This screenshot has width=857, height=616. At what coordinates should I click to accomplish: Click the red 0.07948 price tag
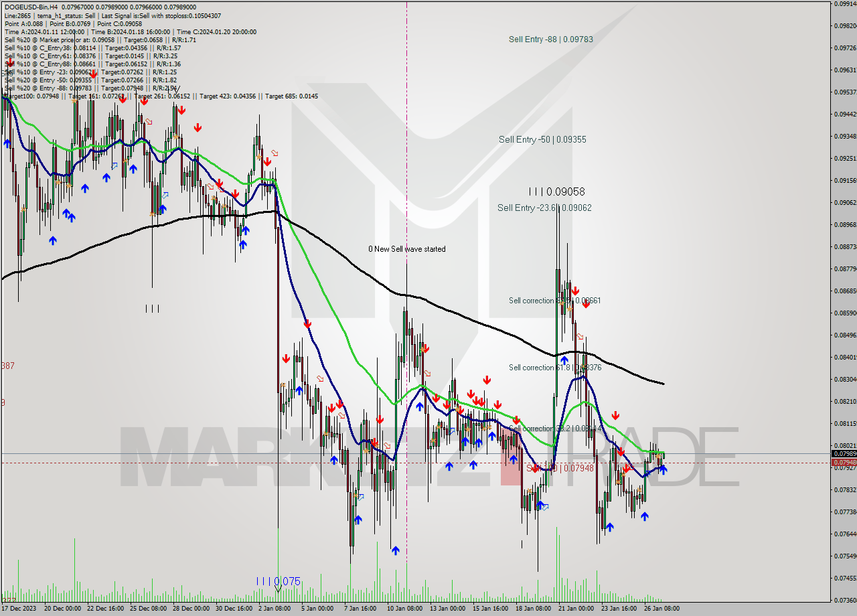[x=843, y=462]
